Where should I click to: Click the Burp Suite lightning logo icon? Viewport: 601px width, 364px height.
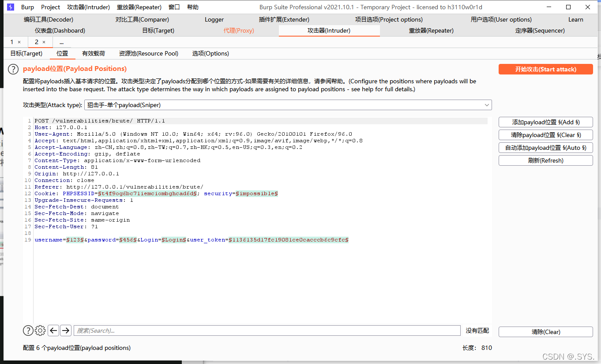point(11,7)
